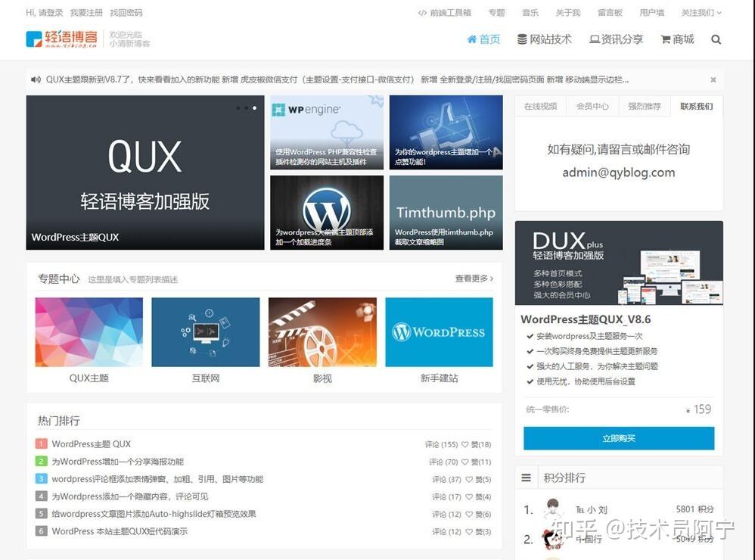Click the home icon beside 首页
This screenshot has width=755, height=560.
(472, 39)
